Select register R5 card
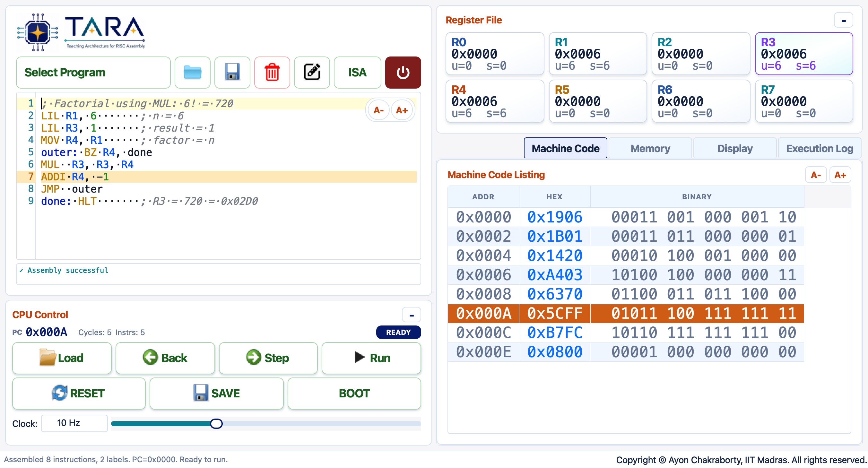Viewport: 868px width, 468px height. pos(598,101)
